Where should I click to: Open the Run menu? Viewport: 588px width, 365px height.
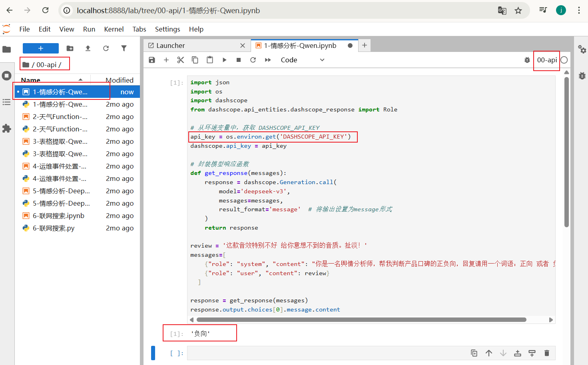click(89, 29)
